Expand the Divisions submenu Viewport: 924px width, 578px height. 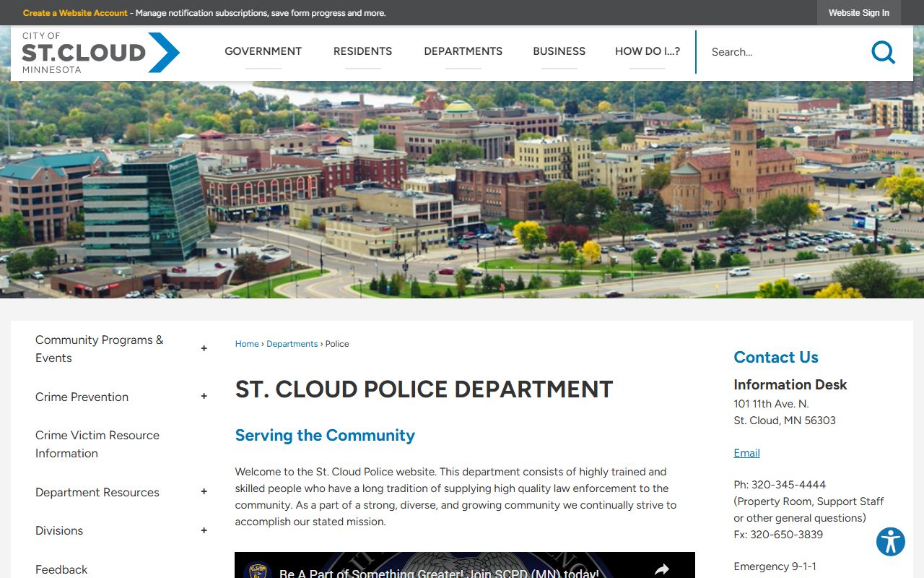pyautogui.click(x=204, y=530)
